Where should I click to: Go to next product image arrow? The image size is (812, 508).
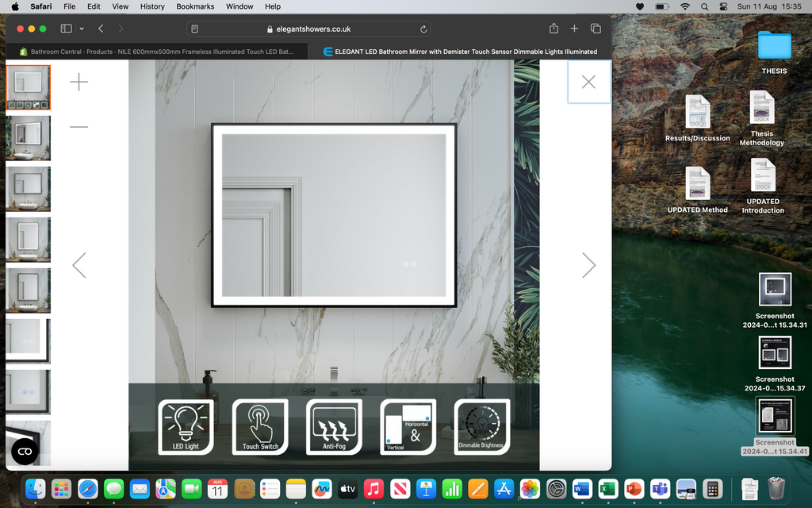point(588,265)
